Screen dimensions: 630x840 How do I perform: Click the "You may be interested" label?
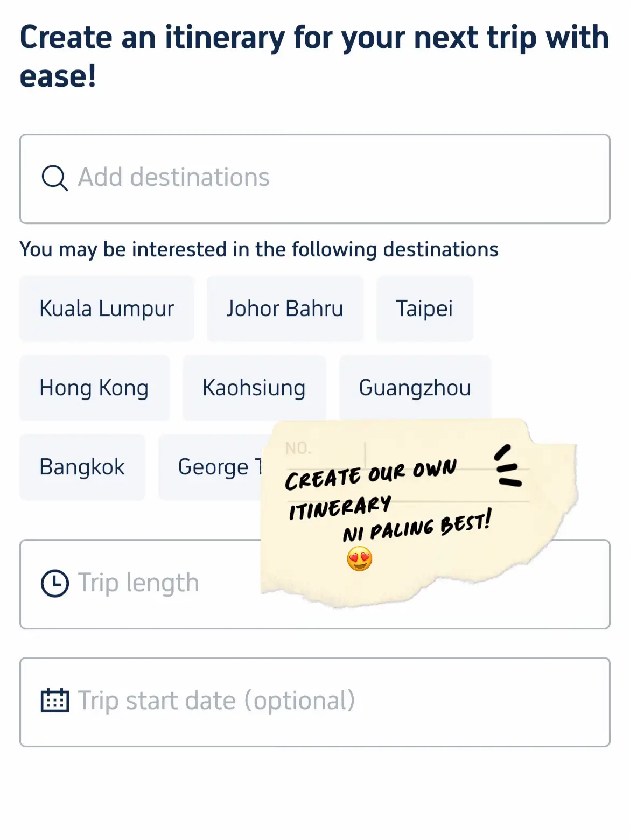(259, 250)
